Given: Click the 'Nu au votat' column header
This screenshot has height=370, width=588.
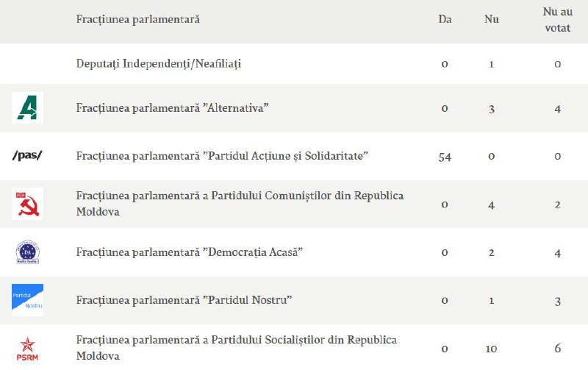Looking at the screenshot, I should pos(557,19).
